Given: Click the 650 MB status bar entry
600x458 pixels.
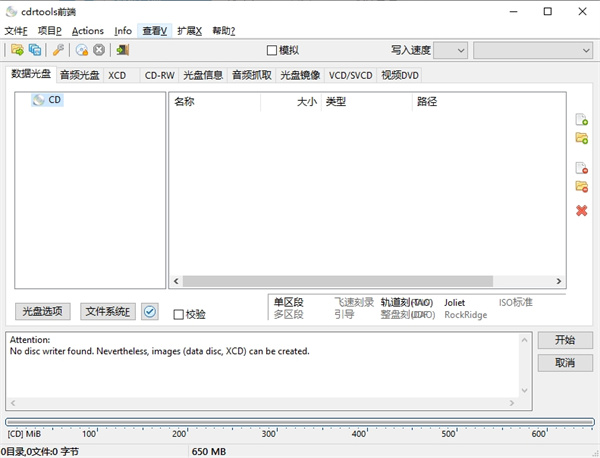Looking at the screenshot, I should pos(209,452).
